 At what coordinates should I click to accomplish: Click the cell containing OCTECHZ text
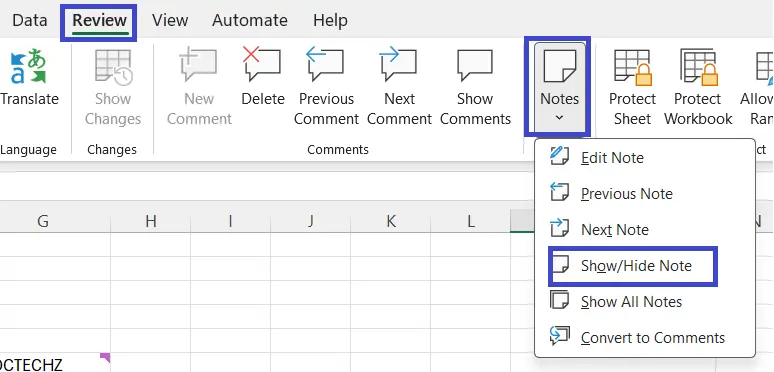coord(55,363)
